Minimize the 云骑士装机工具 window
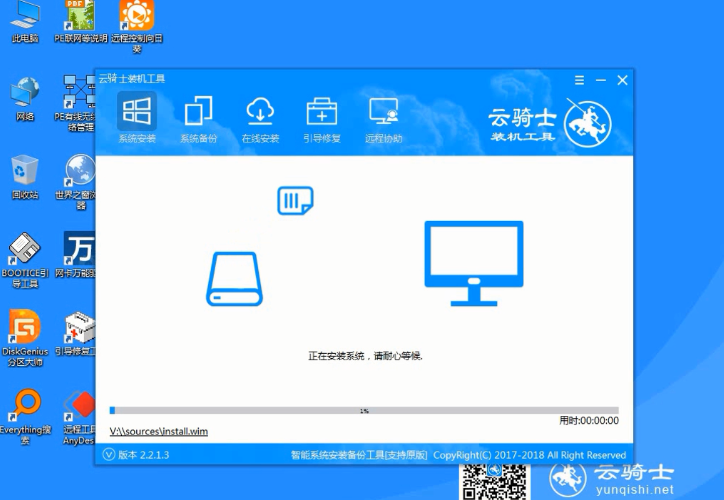 tap(601, 80)
